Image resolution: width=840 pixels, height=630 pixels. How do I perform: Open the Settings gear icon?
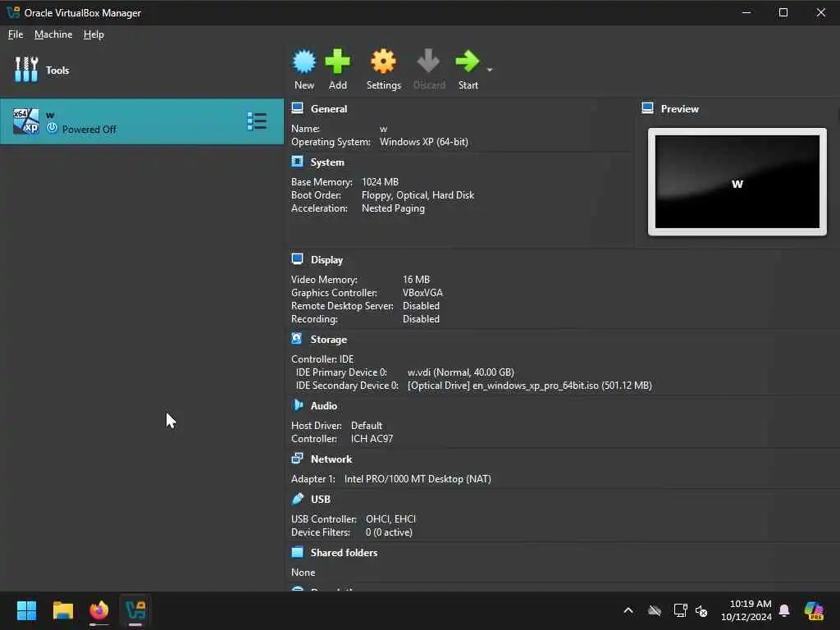pos(384,62)
